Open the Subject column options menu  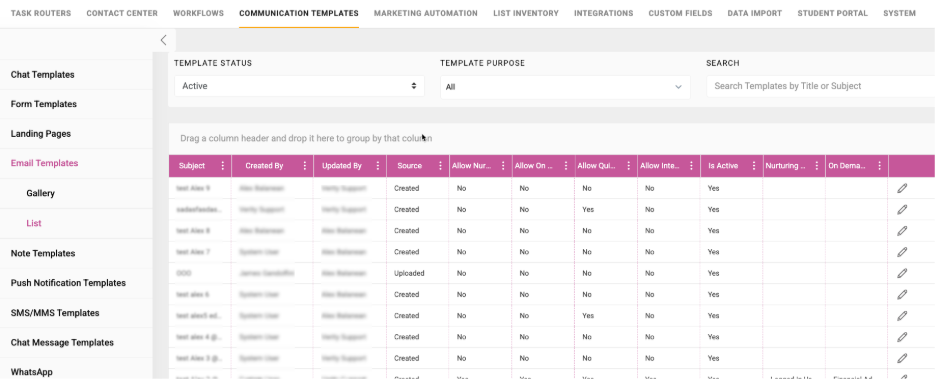(x=223, y=166)
